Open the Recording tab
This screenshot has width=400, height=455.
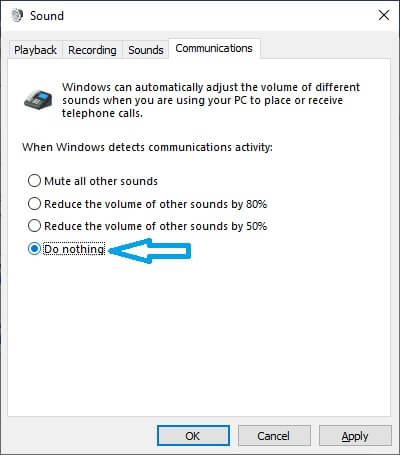click(92, 50)
